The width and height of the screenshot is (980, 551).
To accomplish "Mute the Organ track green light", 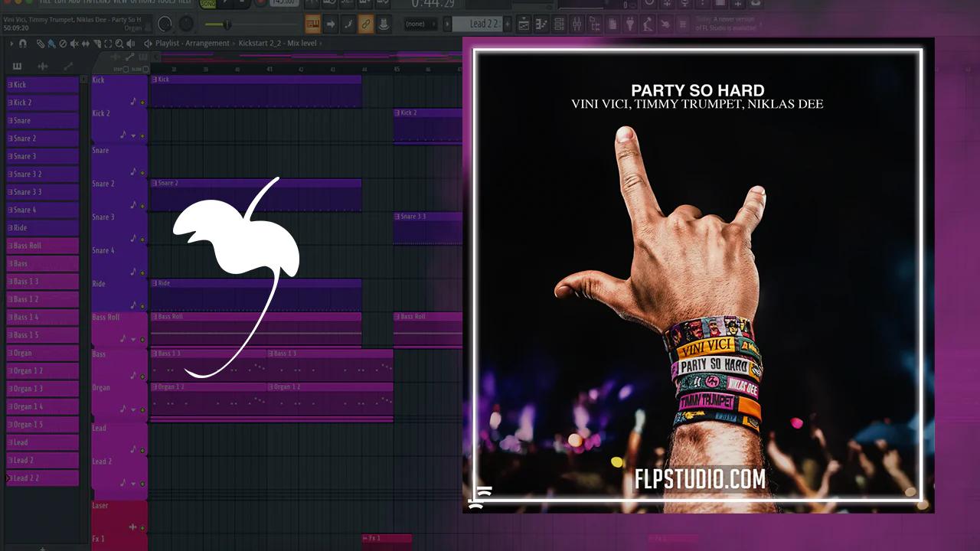I will (x=142, y=411).
